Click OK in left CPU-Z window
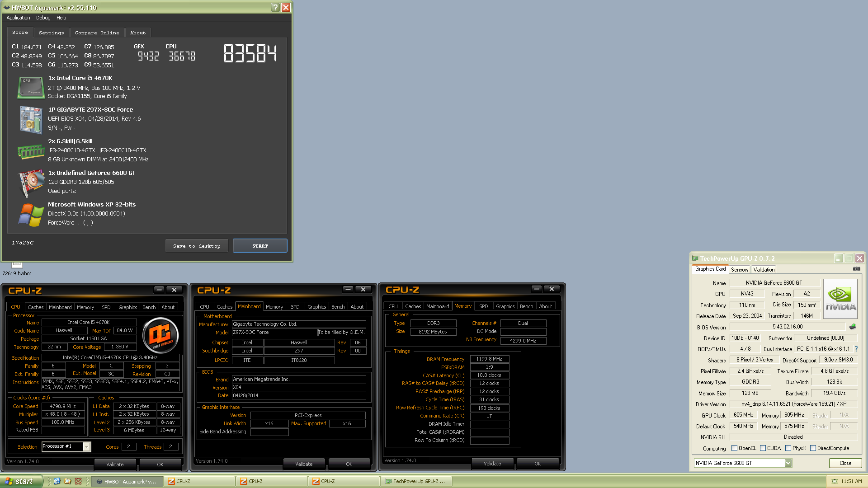Screen dimensions: 868x488 160,464
